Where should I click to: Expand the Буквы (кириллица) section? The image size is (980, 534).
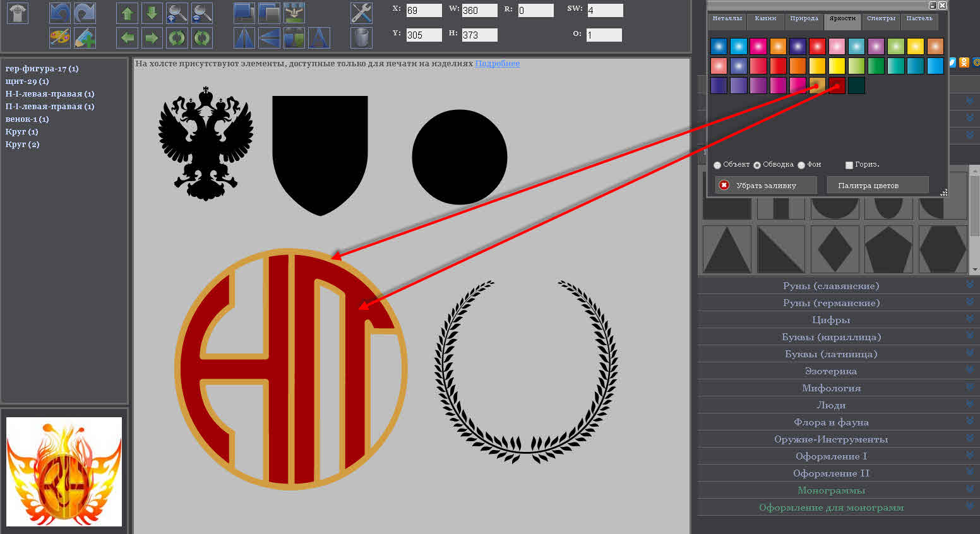pos(839,337)
